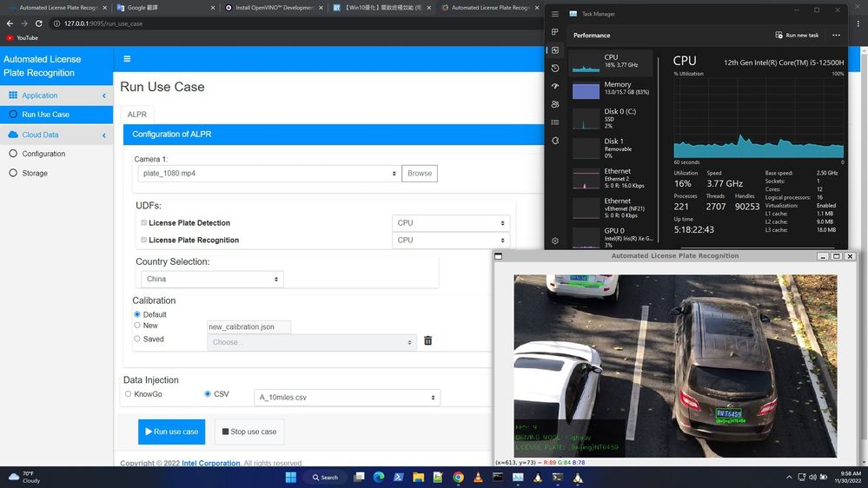
Task: Choose CSV data injection option
Action: (208, 394)
